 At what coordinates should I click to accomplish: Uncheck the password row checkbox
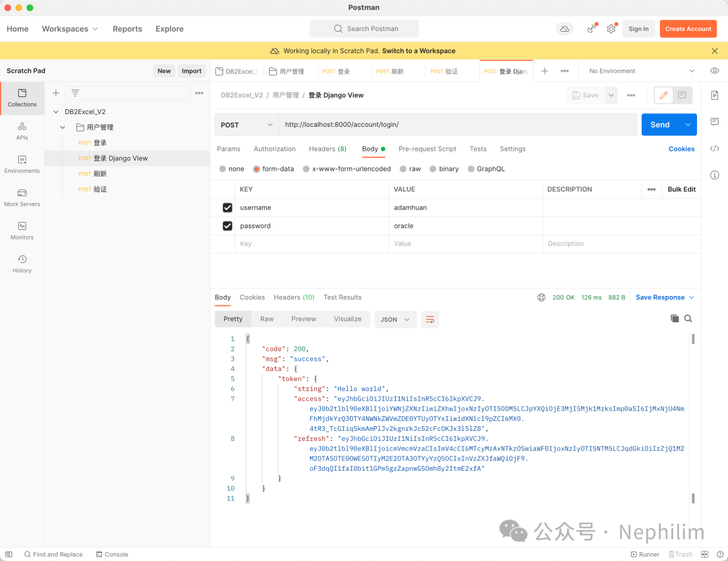pos(228,226)
